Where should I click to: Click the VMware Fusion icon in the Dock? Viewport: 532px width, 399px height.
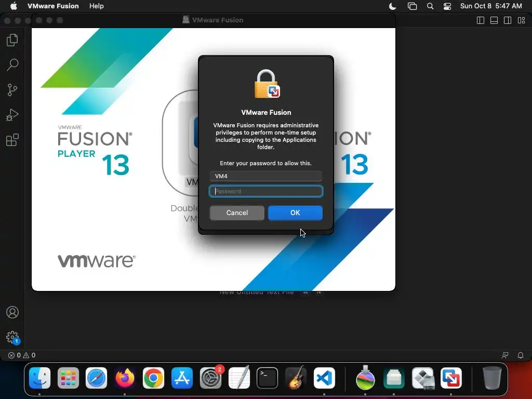click(x=451, y=378)
